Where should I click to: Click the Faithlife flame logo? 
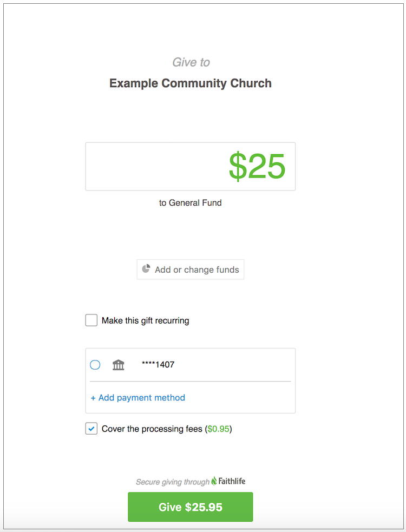[214, 481]
